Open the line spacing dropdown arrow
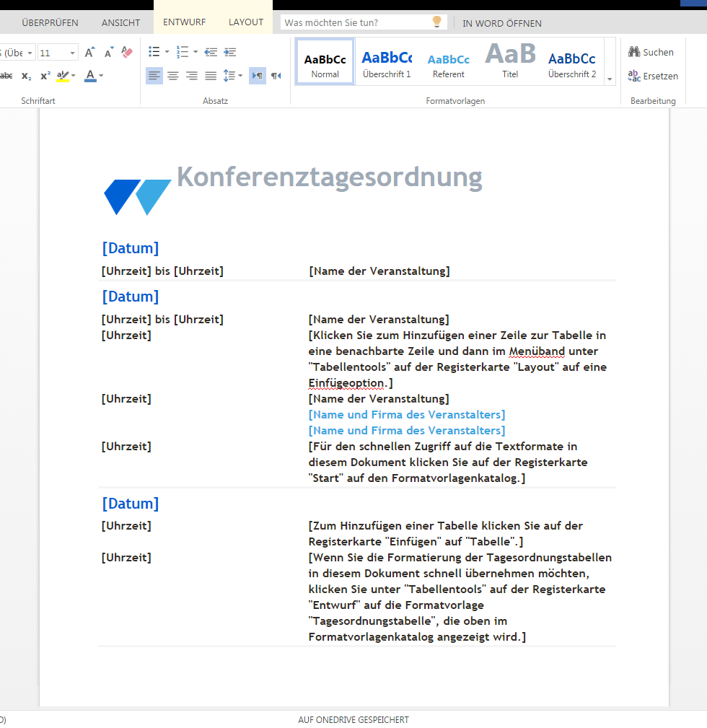707x728 pixels. [x=240, y=76]
